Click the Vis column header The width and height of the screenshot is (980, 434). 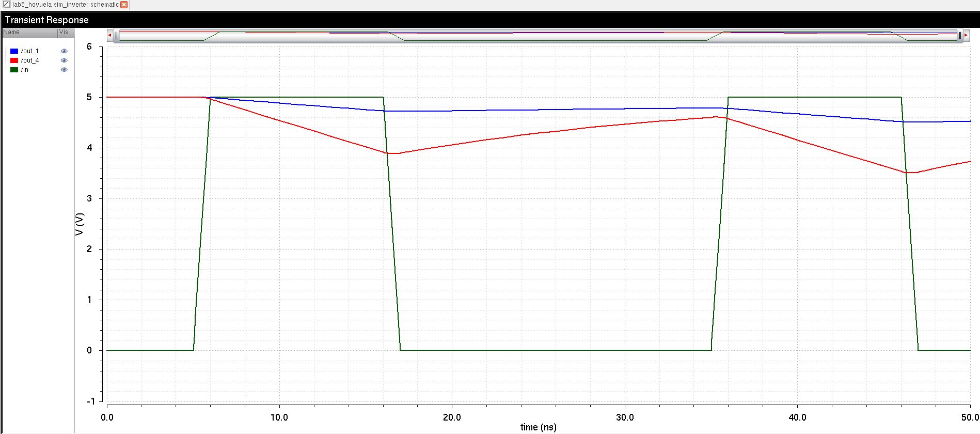tap(66, 32)
